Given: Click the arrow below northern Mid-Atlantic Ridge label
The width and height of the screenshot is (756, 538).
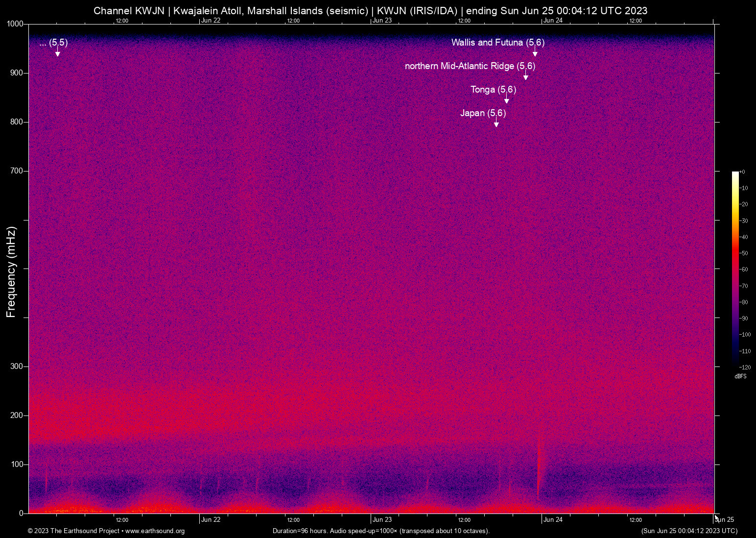Looking at the screenshot, I should pos(526,76).
